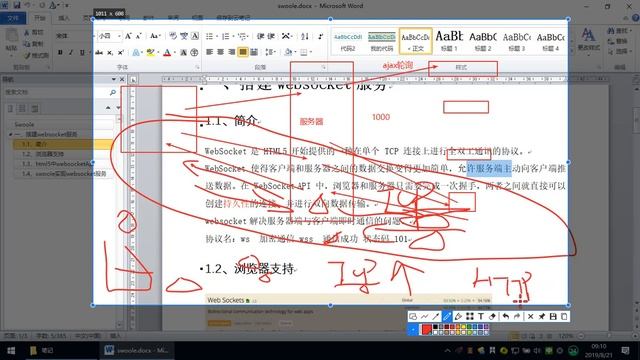Select the text T tool in snip toolbar
The image size is (640, 360).
pos(481,316)
